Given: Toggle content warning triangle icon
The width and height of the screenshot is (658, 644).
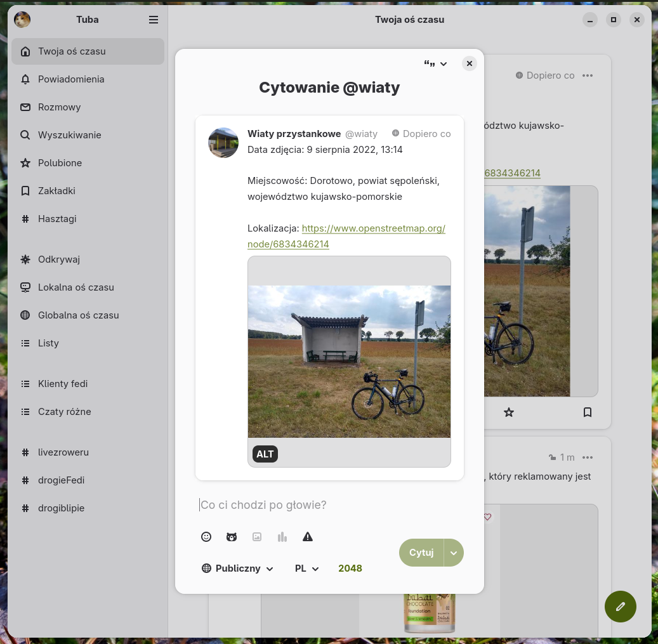Looking at the screenshot, I should point(308,537).
